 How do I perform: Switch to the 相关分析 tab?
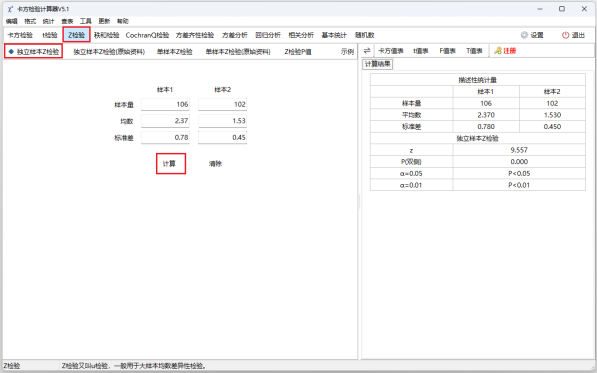301,35
